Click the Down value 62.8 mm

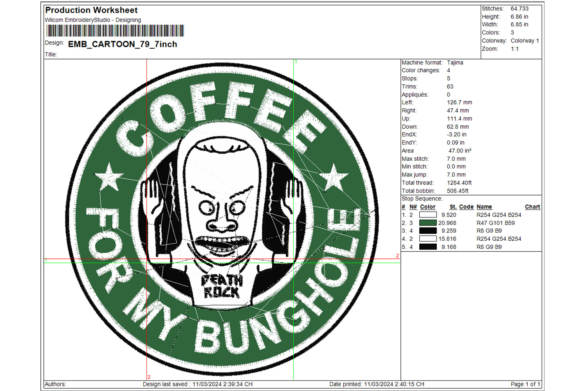pos(458,127)
